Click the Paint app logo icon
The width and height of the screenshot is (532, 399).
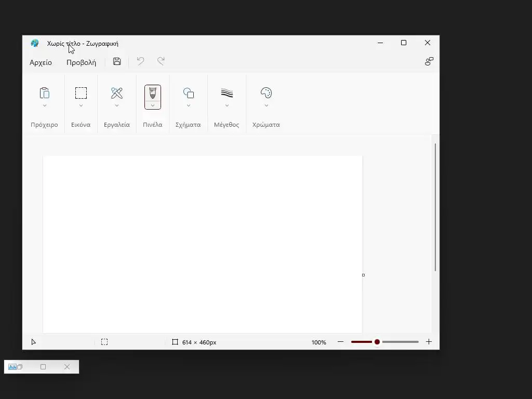coord(35,43)
